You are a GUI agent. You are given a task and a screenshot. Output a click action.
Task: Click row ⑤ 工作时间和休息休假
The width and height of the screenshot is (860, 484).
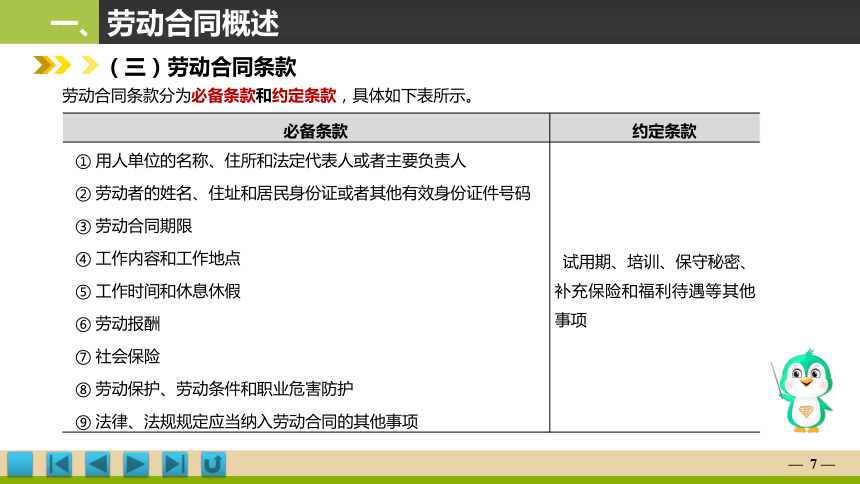pyautogui.click(x=158, y=291)
